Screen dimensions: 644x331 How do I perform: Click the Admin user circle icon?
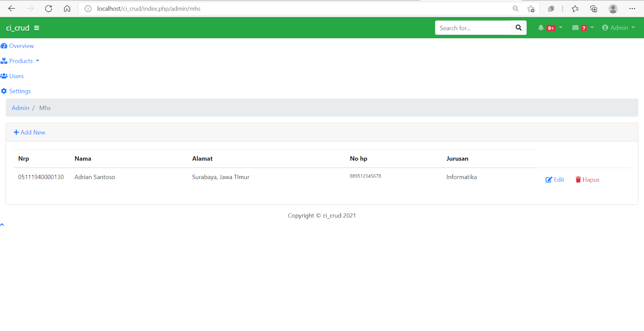tap(605, 28)
